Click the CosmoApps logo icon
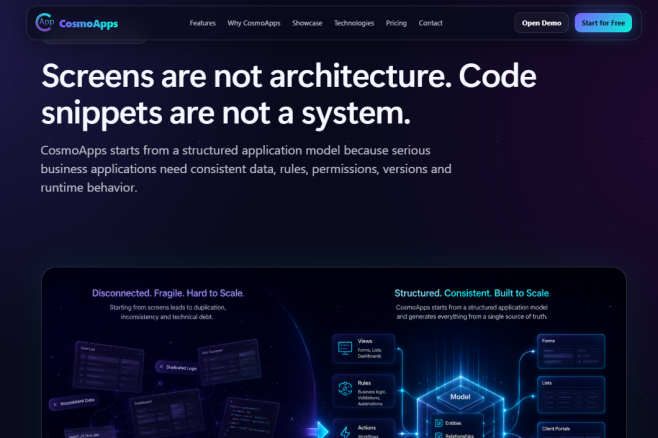 [44, 22]
